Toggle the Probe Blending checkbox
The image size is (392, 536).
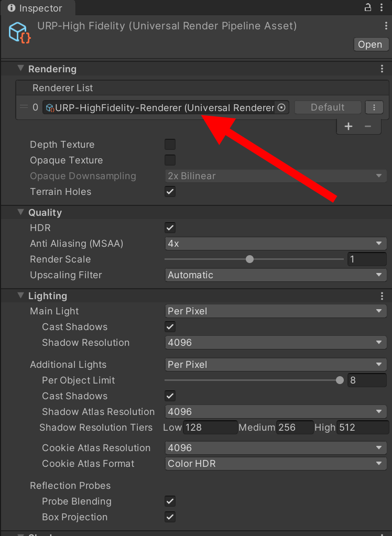pyautogui.click(x=170, y=501)
